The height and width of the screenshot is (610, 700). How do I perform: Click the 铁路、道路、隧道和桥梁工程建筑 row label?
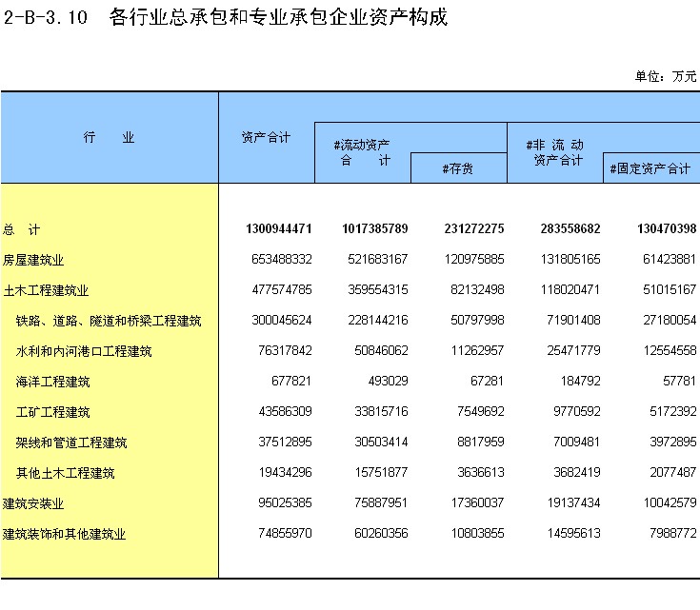point(109,321)
